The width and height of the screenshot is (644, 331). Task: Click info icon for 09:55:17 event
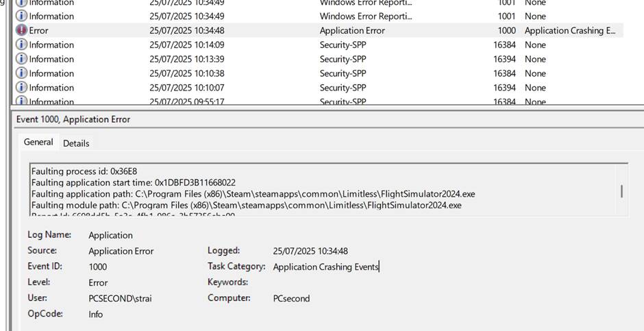coord(21,101)
